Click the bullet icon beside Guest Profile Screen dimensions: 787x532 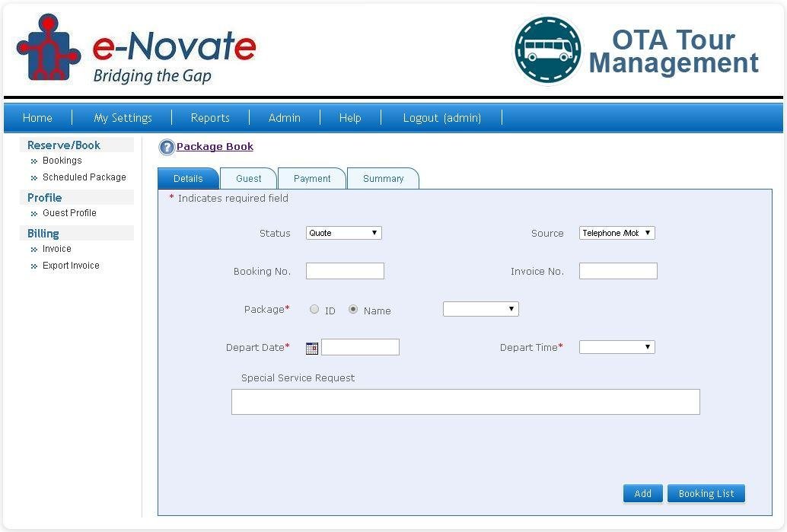(33, 214)
